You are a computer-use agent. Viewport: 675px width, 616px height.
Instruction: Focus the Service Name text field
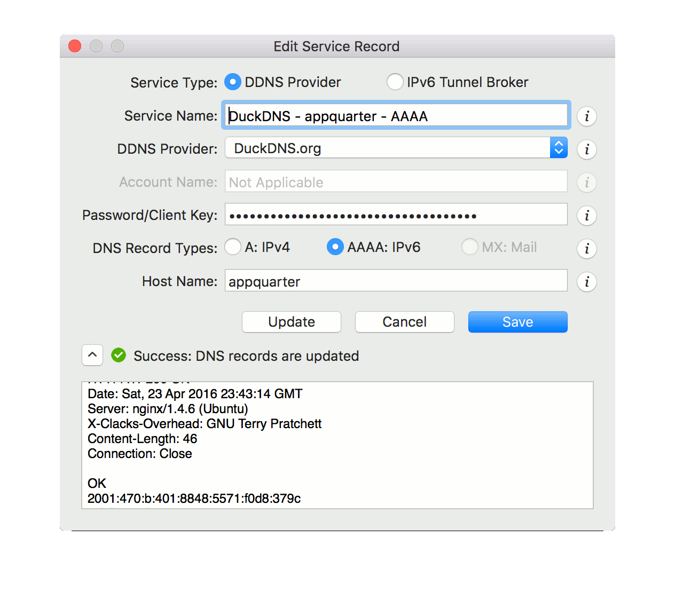pyautogui.click(x=396, y=116)
